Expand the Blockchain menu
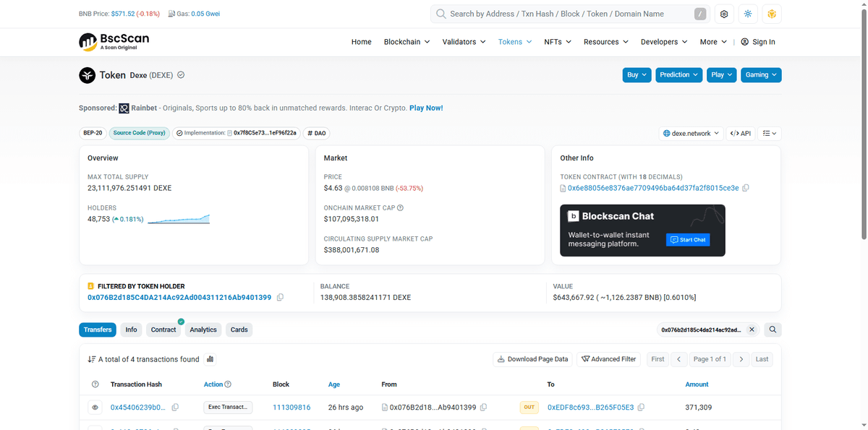The width and height of the screenshot is (868, 430). tap(407, 42)
